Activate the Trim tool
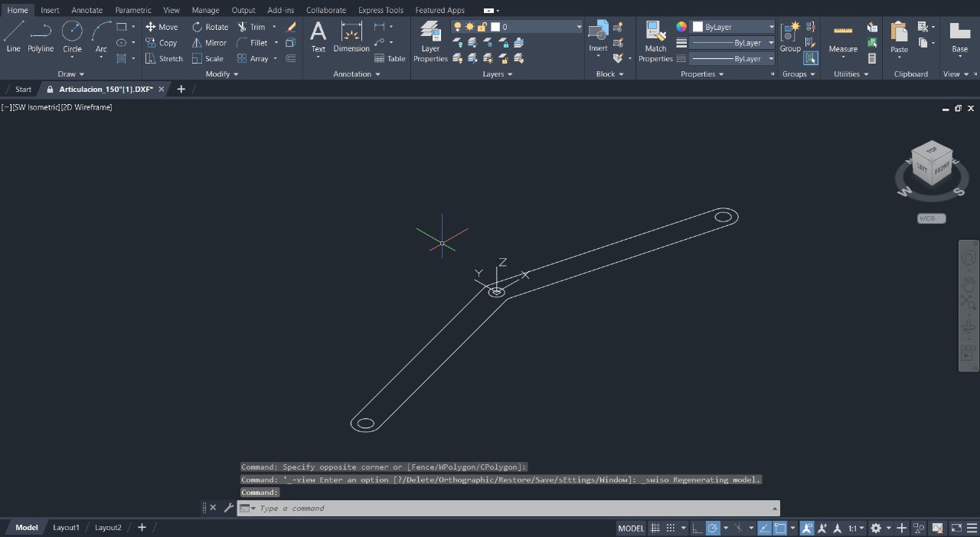980x537 pixels. pyautogui.click(x=250, y=27)
